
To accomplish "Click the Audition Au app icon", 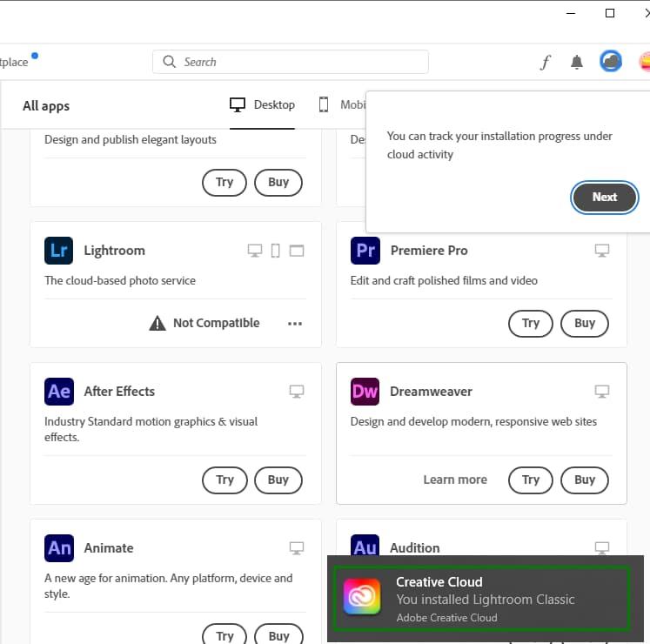I will [365, 546].
